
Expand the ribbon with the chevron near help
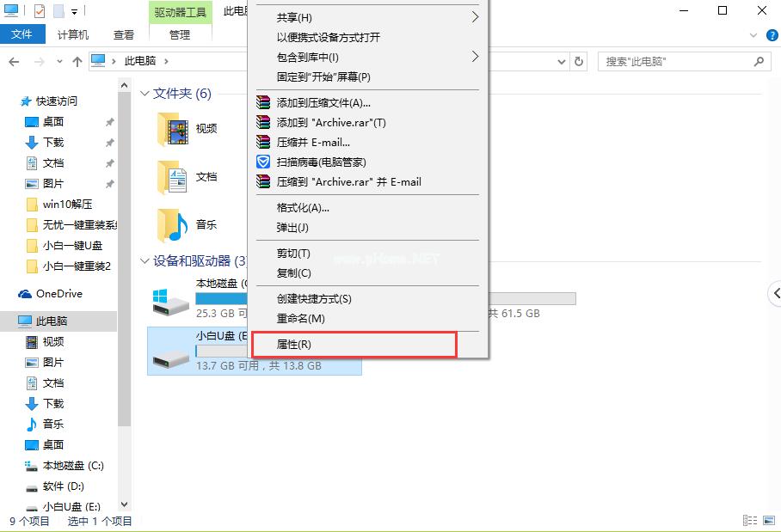753,35
